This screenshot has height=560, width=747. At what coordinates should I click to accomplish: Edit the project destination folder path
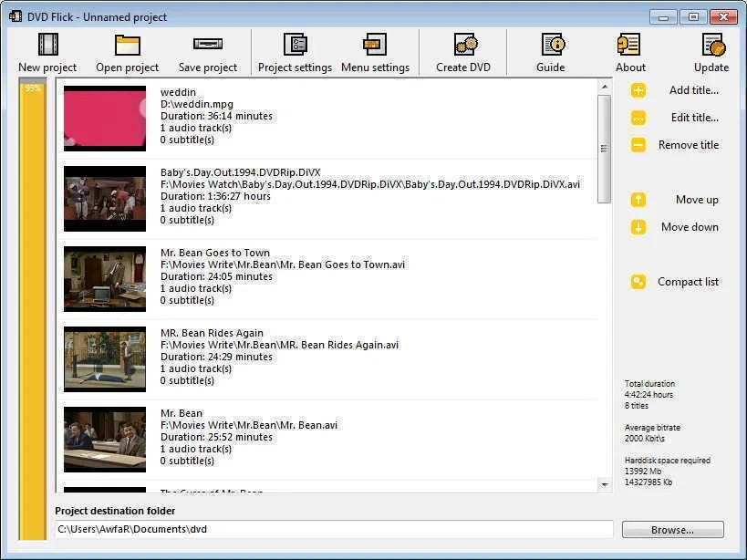(x=335, y=529)
